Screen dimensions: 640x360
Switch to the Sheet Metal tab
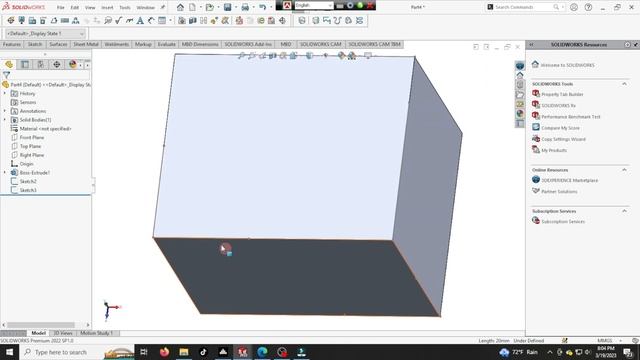(x=86, y=44)
